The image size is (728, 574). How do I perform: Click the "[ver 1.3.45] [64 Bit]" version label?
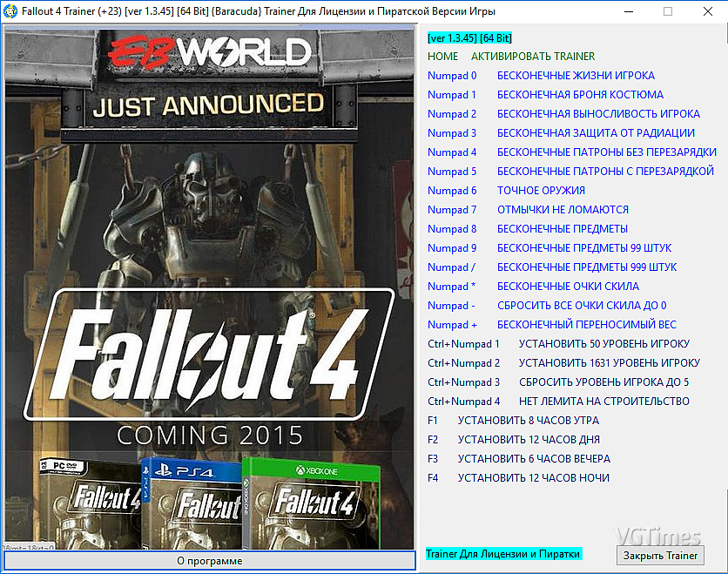tap(469, 38)
